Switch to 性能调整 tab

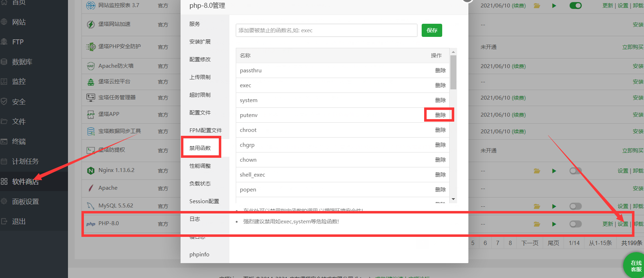[200, 166]
